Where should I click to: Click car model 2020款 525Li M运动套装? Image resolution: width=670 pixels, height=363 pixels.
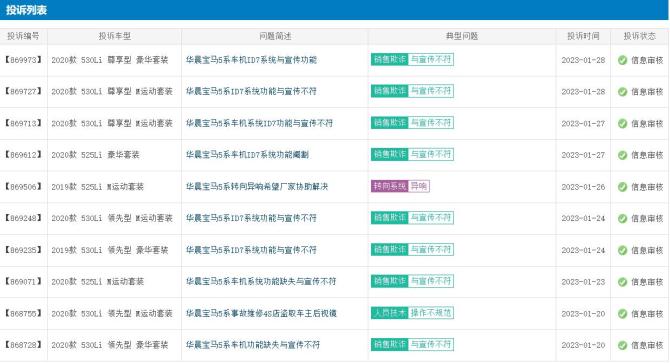[97, 281]
